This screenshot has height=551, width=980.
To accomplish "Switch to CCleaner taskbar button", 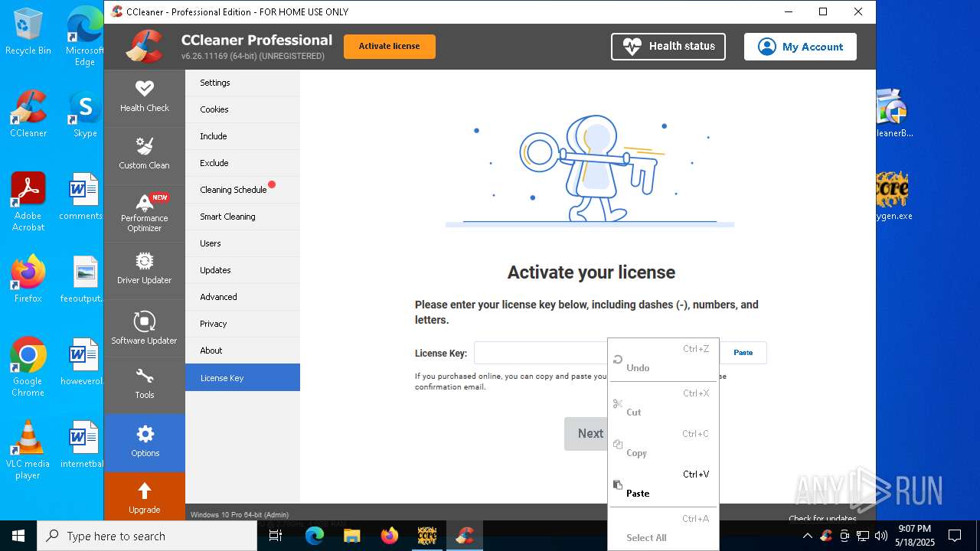I will (x=464, y=536).
